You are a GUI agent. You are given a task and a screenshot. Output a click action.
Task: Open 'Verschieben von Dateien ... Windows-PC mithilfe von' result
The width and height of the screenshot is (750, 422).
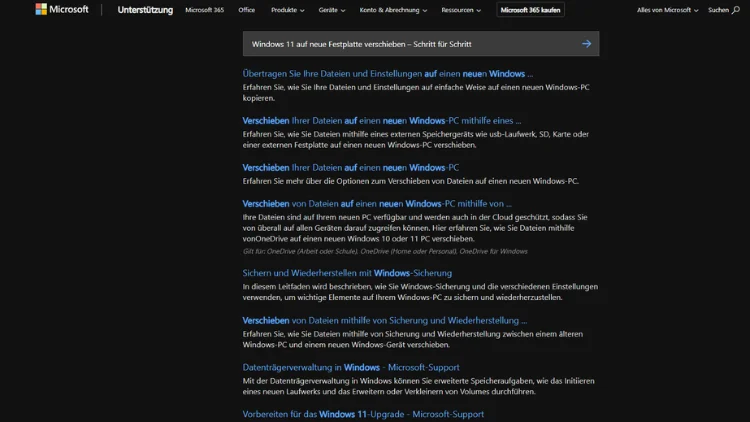377,204
